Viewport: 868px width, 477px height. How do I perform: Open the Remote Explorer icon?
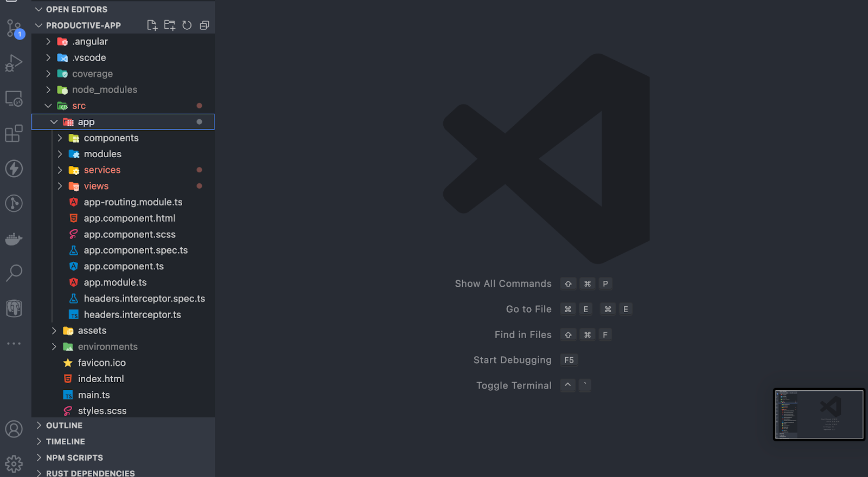tap(14, 99)
